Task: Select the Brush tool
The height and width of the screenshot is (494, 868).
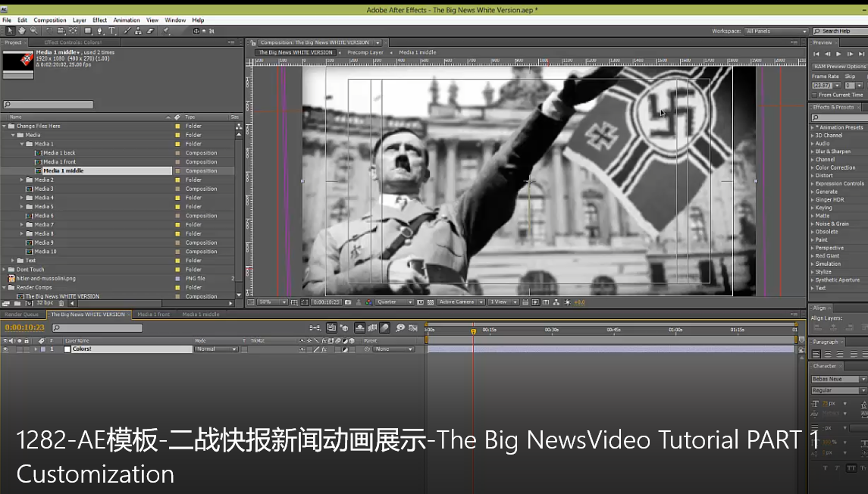Action: pyautogui.click(x=127, y=31)
